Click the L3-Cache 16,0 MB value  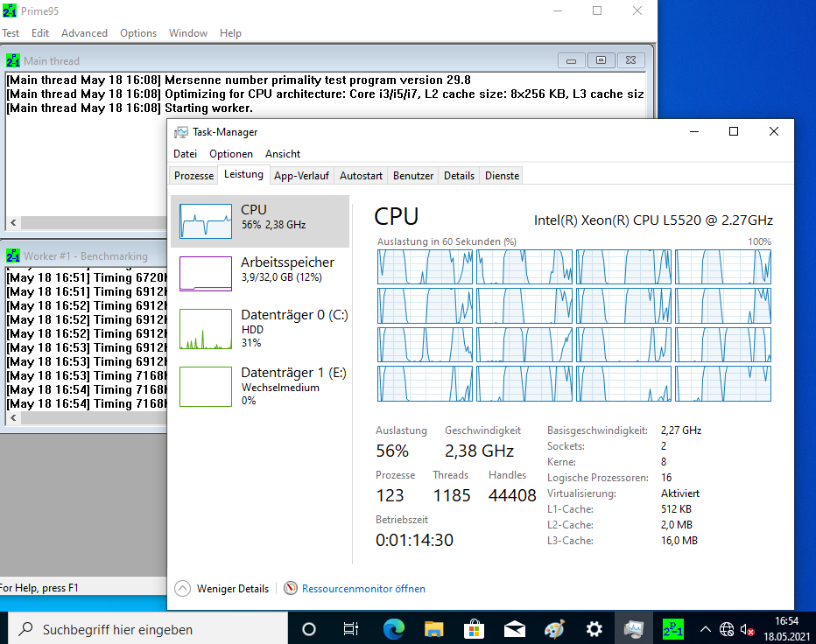(679, 541)
